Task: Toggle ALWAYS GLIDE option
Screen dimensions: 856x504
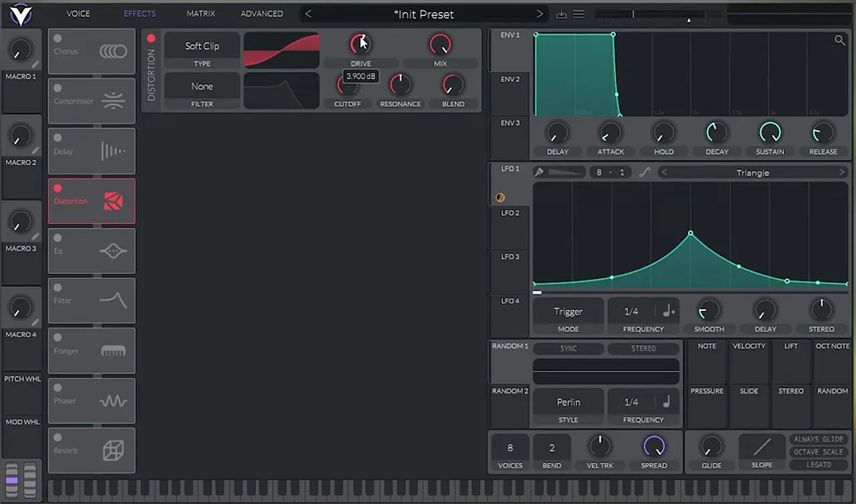Action: pyautogui.click(x=819, y=439)
